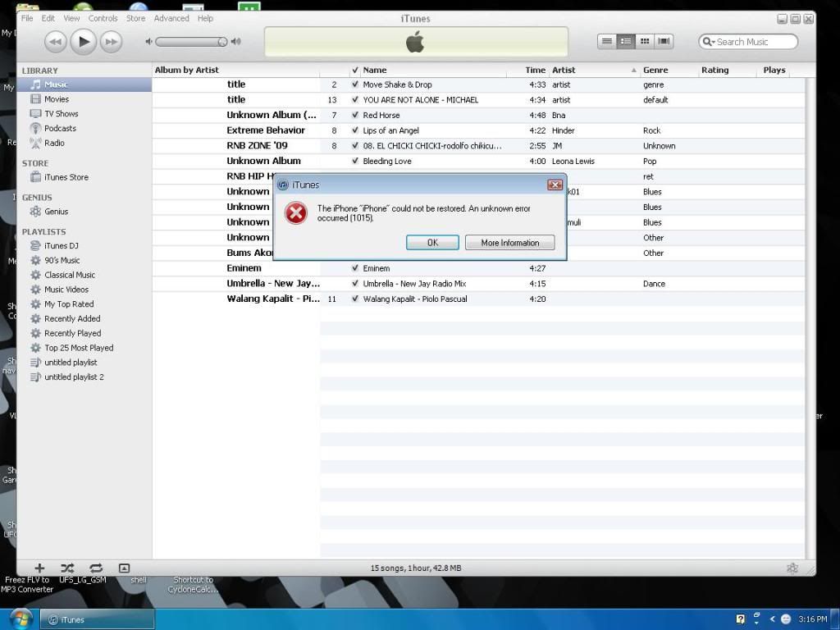840x630 pixels.
Task: Open the Help menu
Action: pos(205,18)
